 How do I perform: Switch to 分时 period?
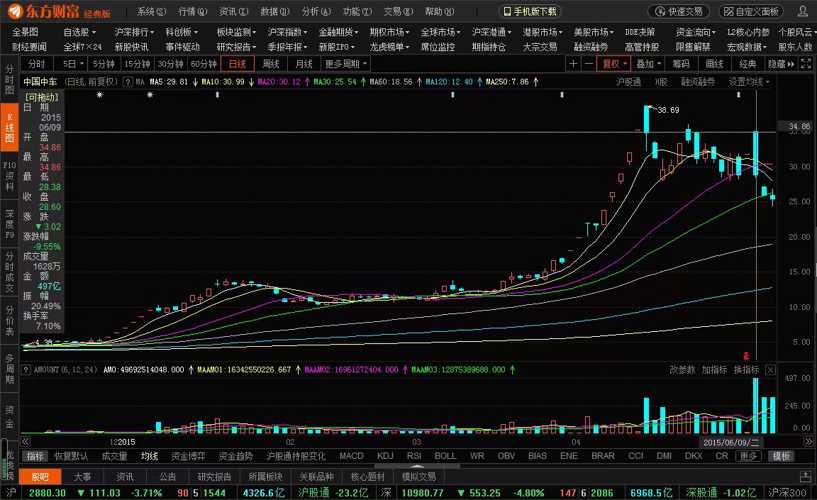pos(36,64)
